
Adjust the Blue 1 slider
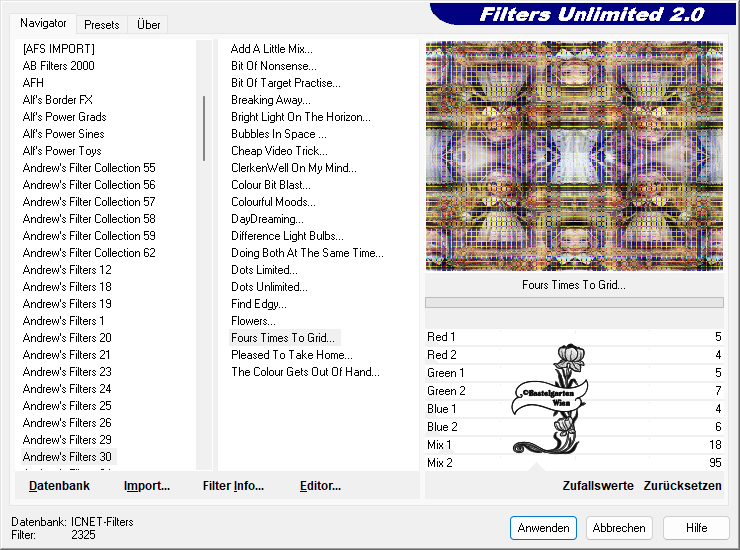[574, 409]
